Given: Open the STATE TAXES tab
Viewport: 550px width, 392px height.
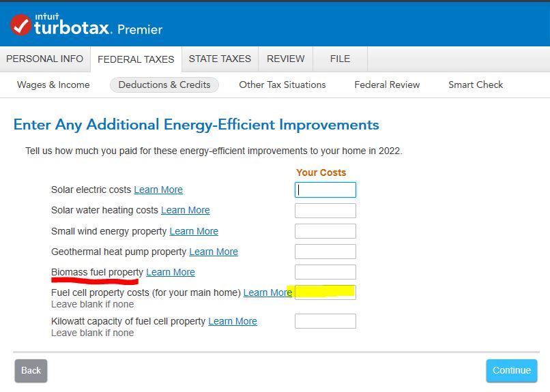Looking at the screenshot, I should point(220,59).
